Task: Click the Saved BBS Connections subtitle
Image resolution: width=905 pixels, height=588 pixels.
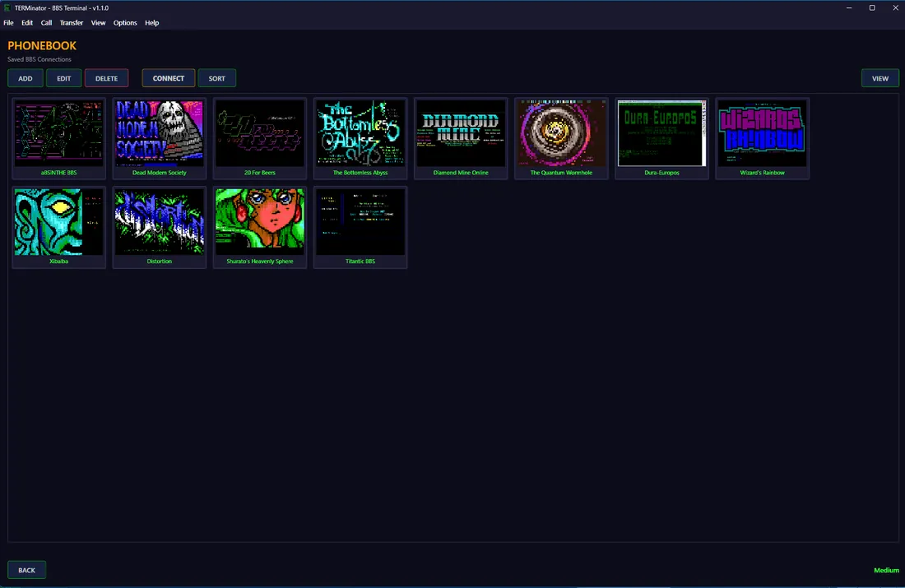Action: pyautogui.click(x=39, y=59)
